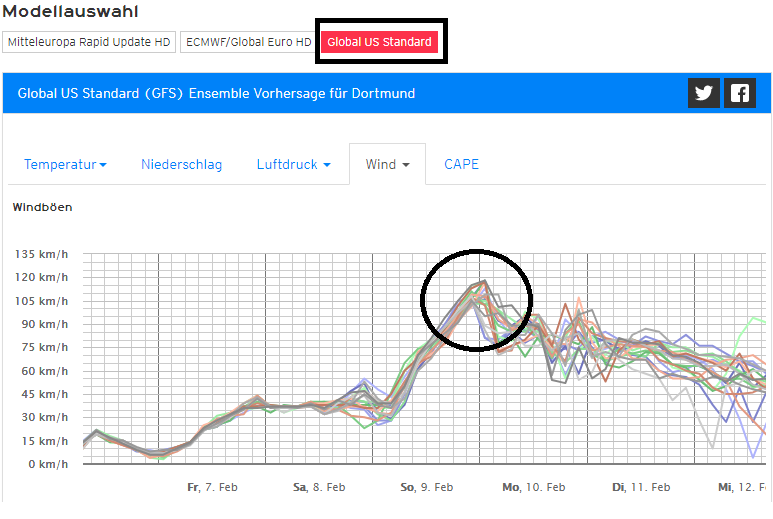Click the GFS Ensemble Vorhersage Dortmund title
The image size is (773, 519).
pos(216,93)
